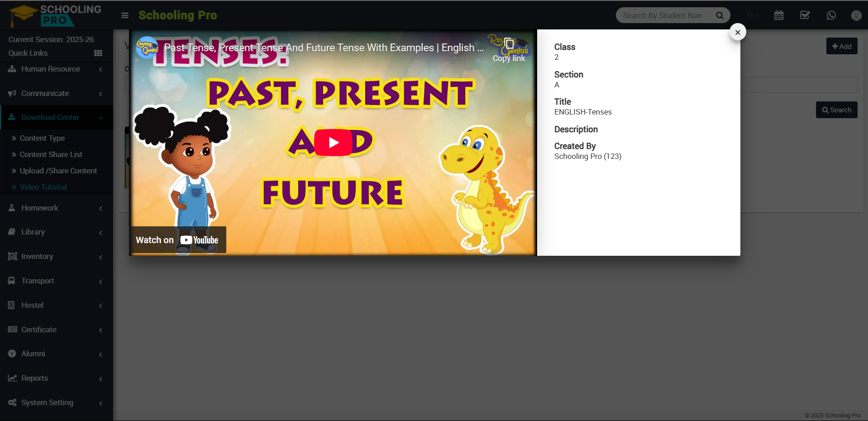The width and height of the screenshot is (868, 421).
Task: Click the Inventory icon
Action: [12, 256]
